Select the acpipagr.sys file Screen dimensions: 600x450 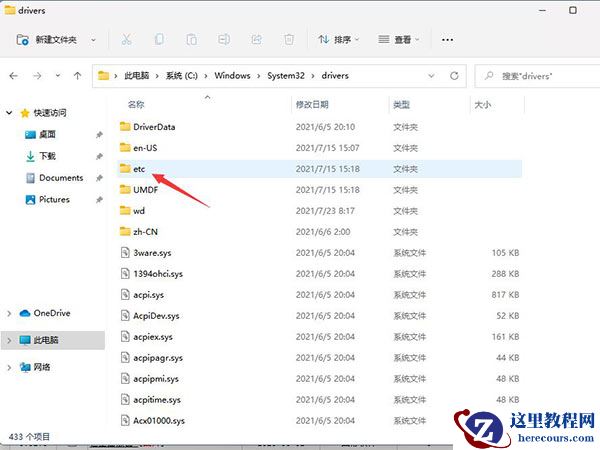tap(158, 358)
